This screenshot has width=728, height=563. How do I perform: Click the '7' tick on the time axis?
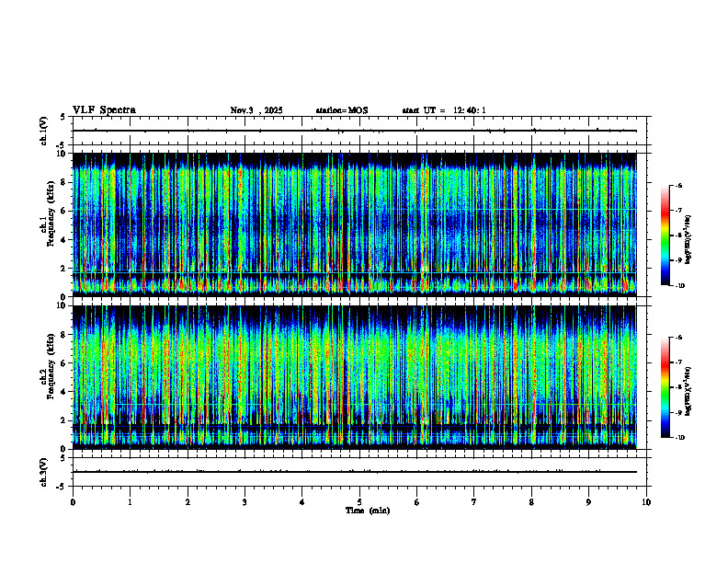pos(474,502)
